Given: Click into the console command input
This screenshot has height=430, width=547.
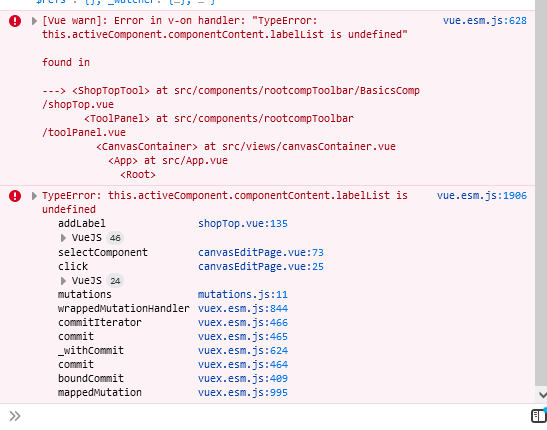Looking at the screenshot, I should (x=272, y=416).
